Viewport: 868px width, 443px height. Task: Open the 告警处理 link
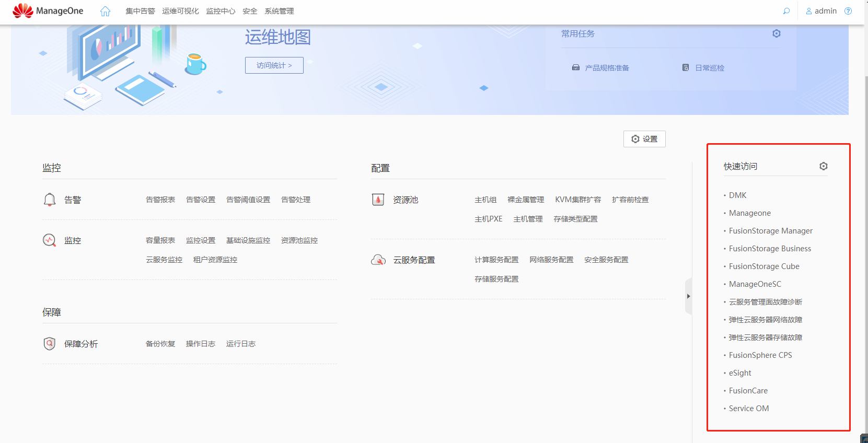[296, 200]
